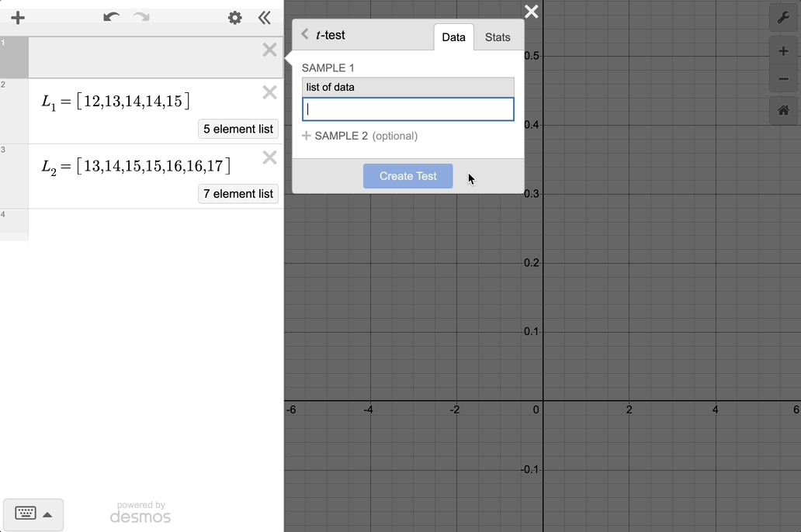Select the Data tab
Viewport: 801px width, 532px height.
[x=453, y=37]
